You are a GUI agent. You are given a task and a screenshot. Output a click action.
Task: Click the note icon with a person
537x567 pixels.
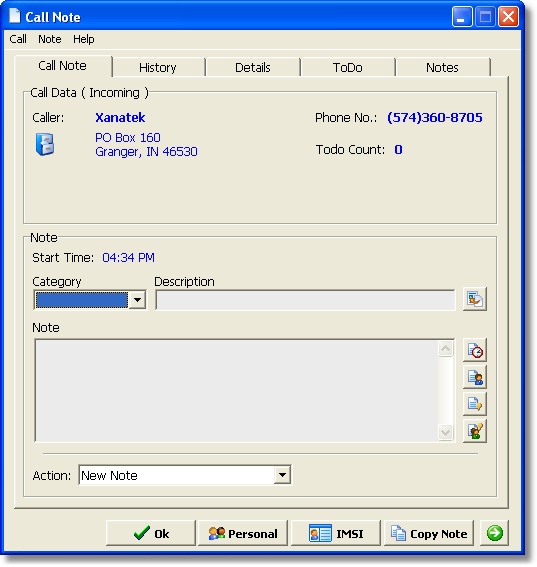pos(475,377)
